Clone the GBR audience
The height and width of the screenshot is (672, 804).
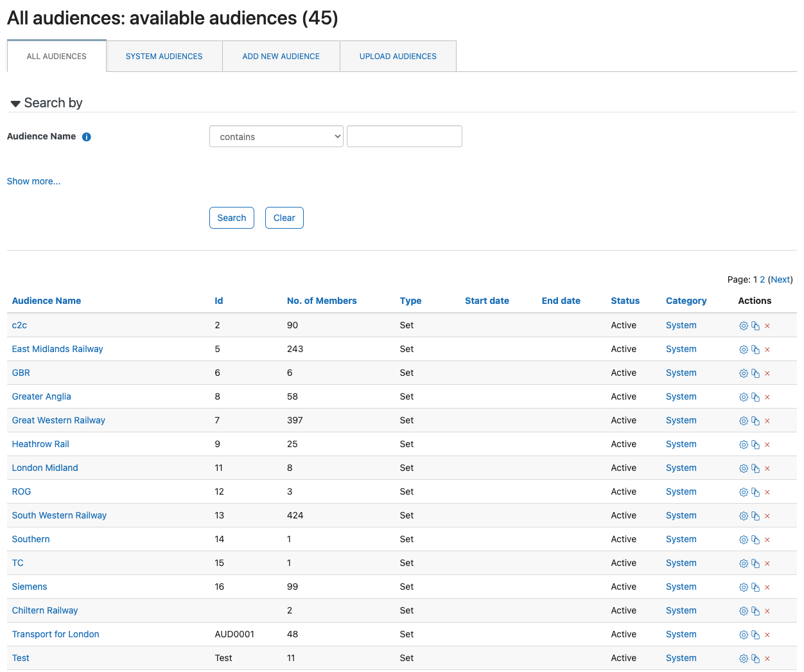[756, 373]
